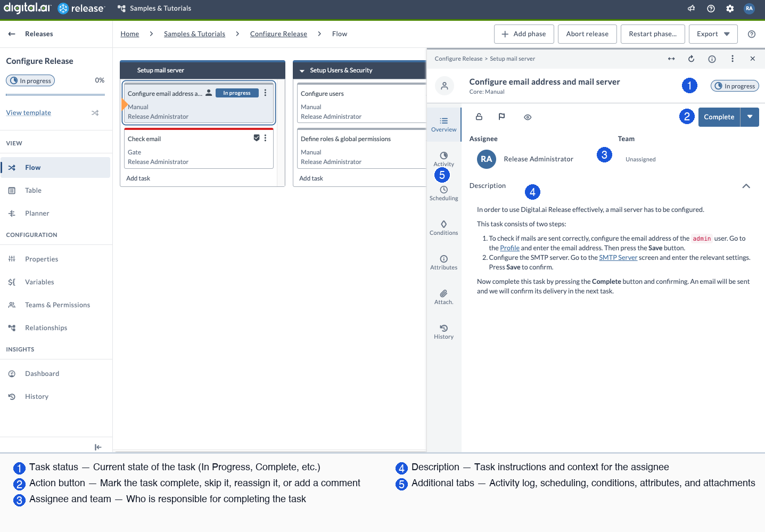Click Add task under Setup Users & Security

311,178
